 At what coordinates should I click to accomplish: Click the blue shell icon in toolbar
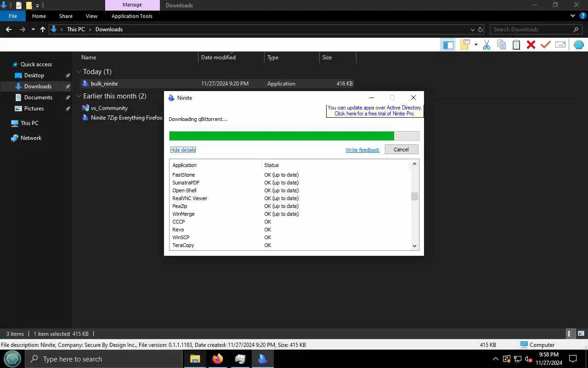579,45
